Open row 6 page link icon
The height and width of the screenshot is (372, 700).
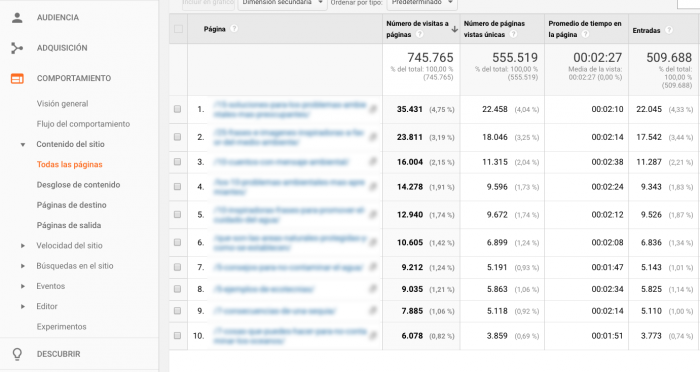[x=373, y=242]
